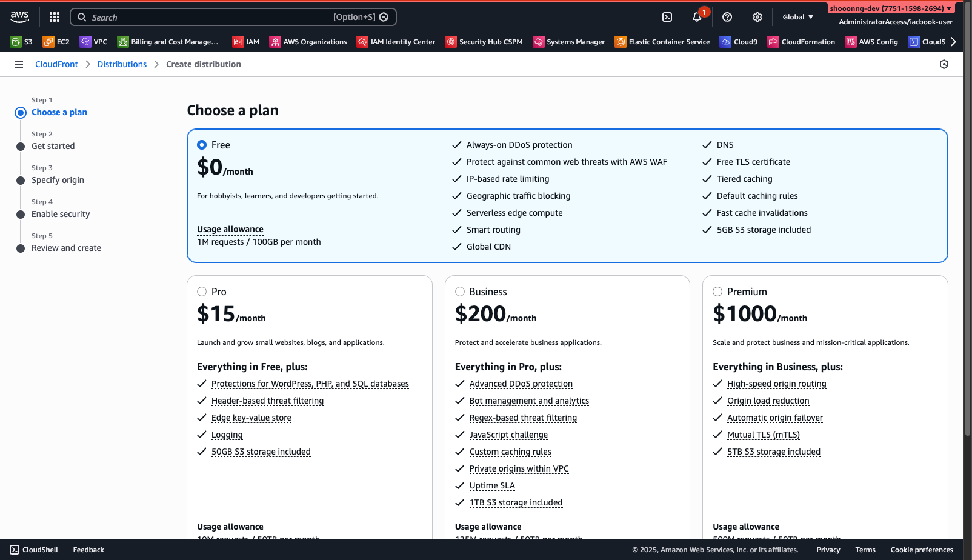The height and width of the screenshot is (560, 972).
Task: Open the settings gear icon
Action: pyautogui.click(x=757, y=17)
